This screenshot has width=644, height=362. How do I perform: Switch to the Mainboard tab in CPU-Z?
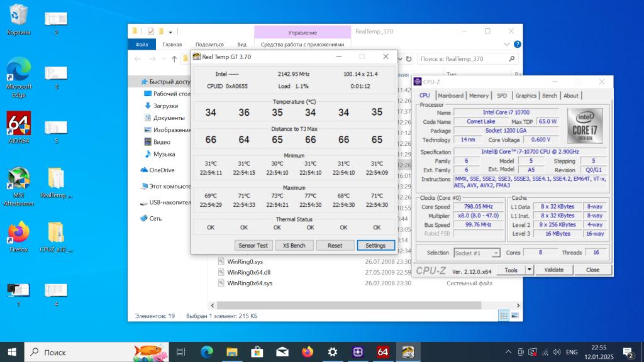coord(450,96)
